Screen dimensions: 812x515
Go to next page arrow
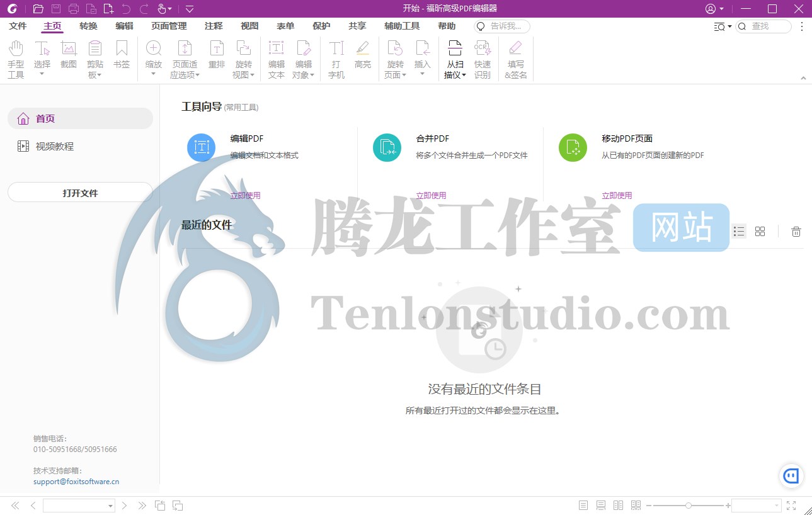point(124,506)
